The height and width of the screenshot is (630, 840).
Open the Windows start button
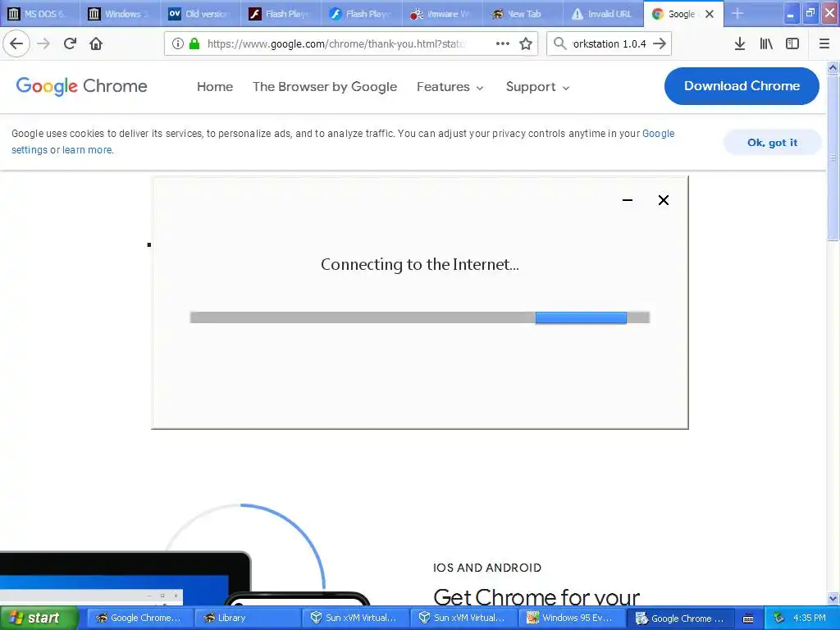click(39, 618)
